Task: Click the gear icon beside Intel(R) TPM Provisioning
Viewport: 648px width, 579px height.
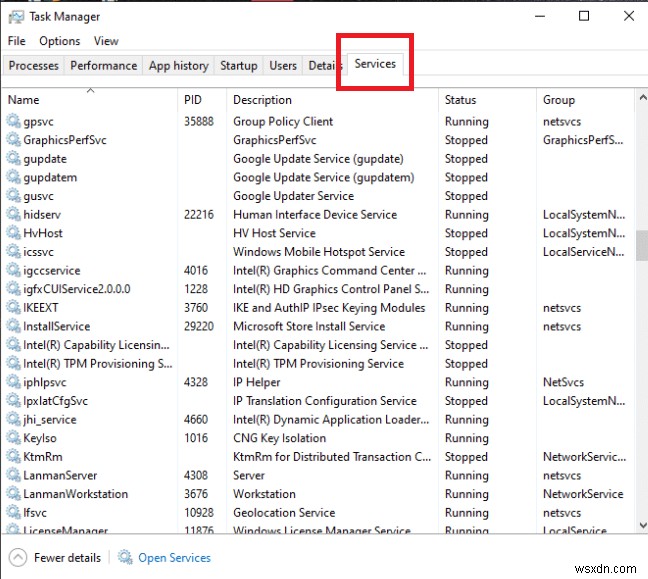Action: pos(13,363)
